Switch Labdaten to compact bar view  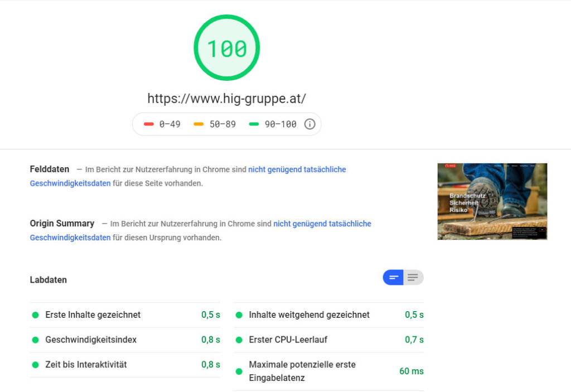pyautogui.click(x=393, y=278)
